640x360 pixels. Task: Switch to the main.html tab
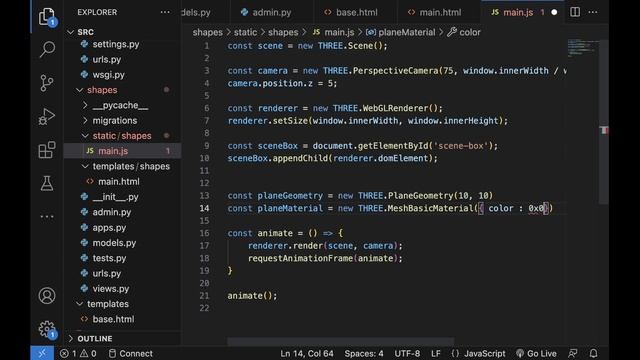click(x=439, y=12)
